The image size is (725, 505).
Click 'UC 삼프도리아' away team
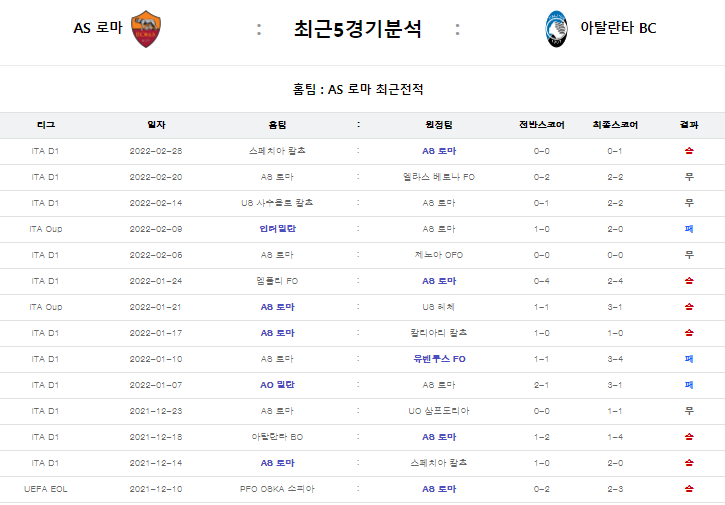(x=439, y=411)
